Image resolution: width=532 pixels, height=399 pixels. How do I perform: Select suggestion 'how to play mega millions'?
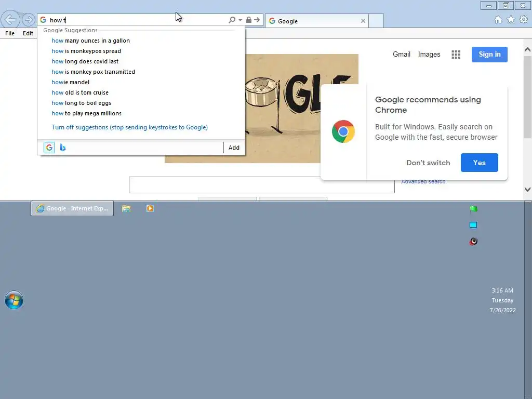pyautogui.click(x=141, y=113)
